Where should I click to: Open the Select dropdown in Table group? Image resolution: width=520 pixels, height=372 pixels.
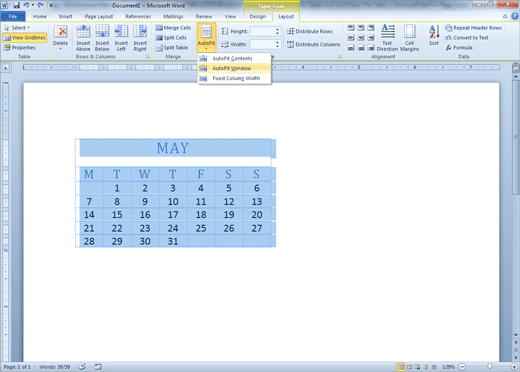tap(17, 28)
